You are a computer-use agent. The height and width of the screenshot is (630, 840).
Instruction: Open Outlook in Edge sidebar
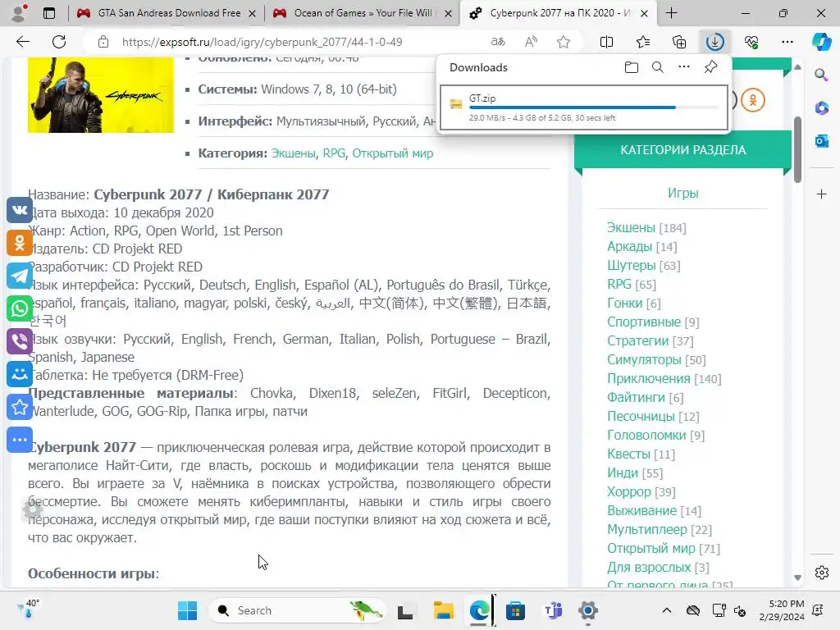point(821,141)
